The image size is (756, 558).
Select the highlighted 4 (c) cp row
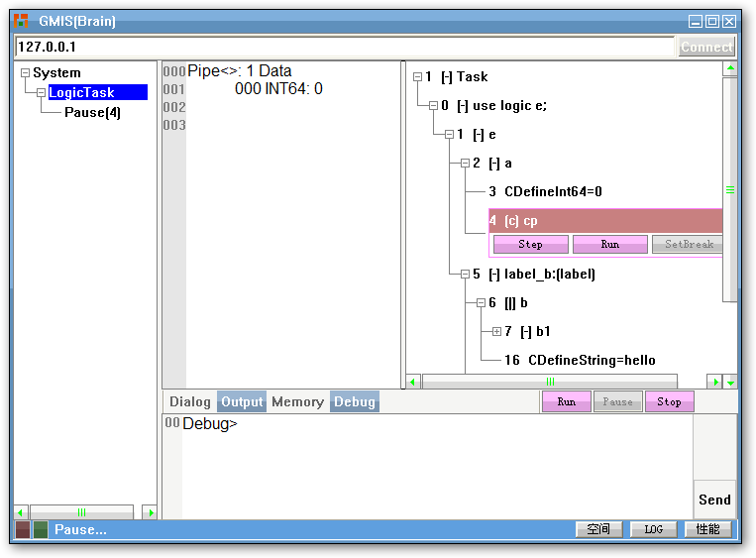(605, 221)
